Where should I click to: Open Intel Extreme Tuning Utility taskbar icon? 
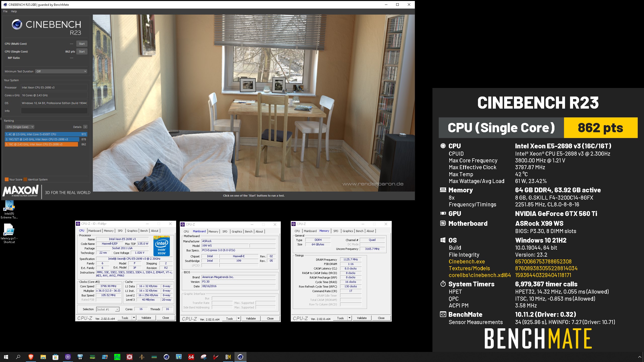pos(105,357)
